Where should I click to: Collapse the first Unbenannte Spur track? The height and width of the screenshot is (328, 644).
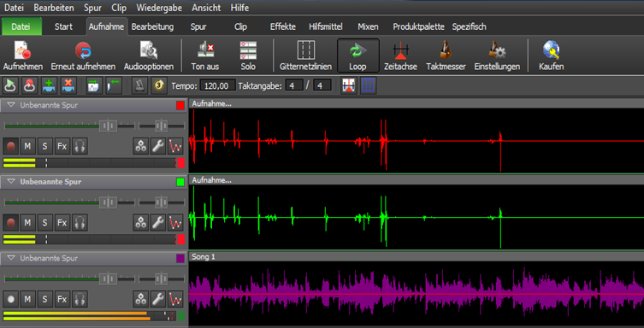[x=11, y=105]
